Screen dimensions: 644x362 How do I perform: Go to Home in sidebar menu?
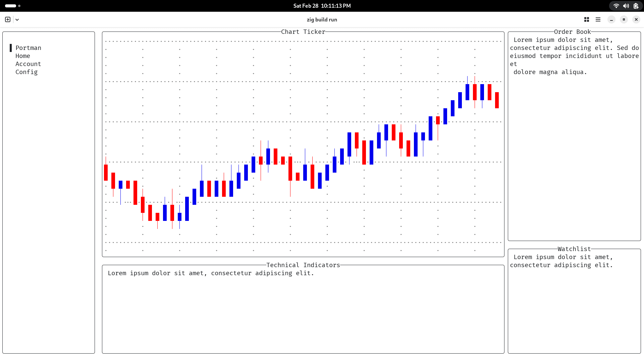pyautogui.click(x=23, y=56)
